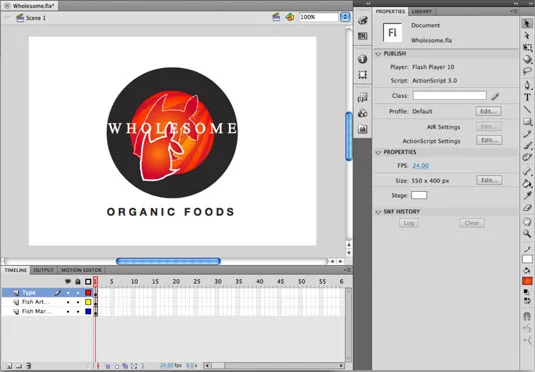Viewport: 535px width, 372px height.
Task: Select the Eyedropper tool
Action: click(x=527, y=196)
